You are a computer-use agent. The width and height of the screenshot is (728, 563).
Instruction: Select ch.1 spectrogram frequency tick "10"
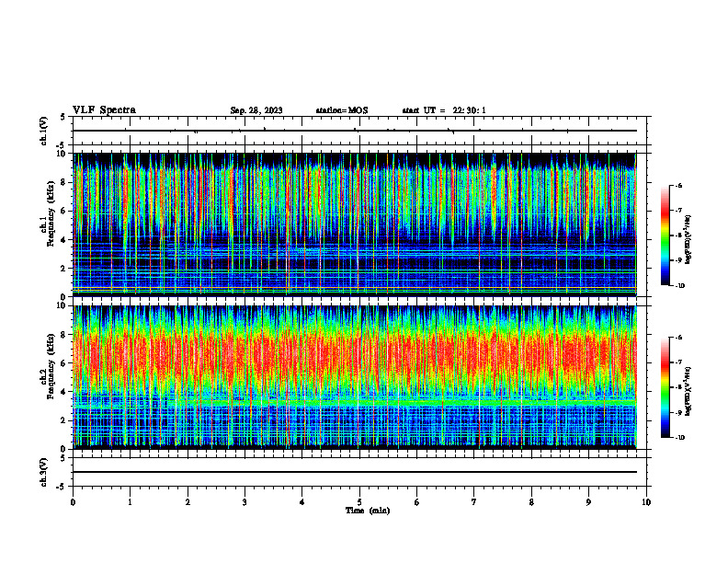click(x=63, y=154)
